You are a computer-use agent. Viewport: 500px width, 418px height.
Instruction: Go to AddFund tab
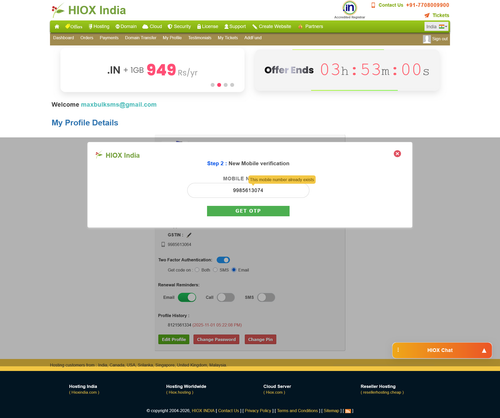pyautogui.click(x=253, y=38)
